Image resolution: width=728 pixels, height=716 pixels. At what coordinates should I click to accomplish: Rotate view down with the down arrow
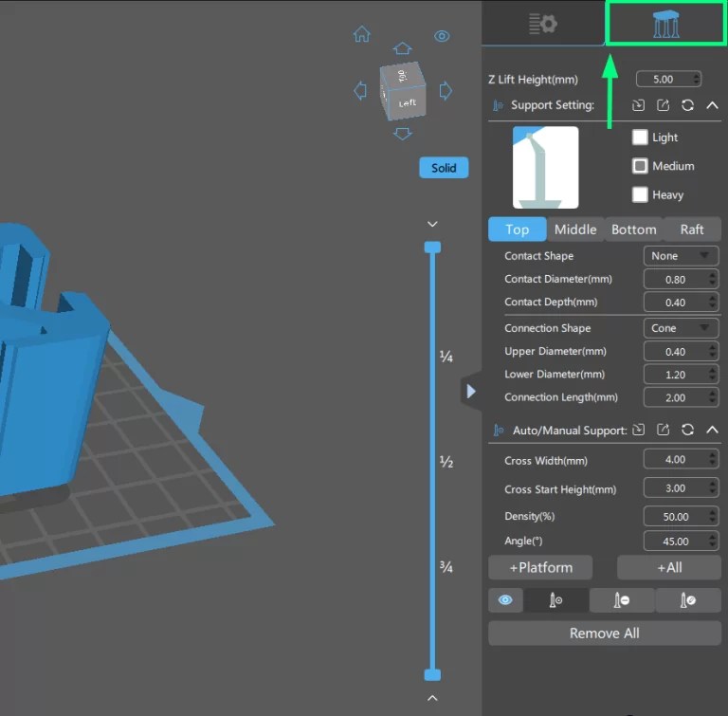(x=402, y=134)
